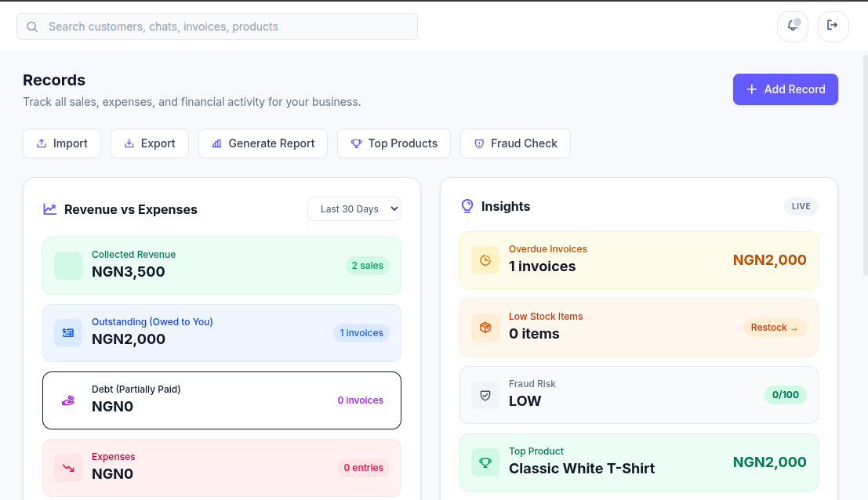The height and width of the screenshot is (500, 868).
Task: Click the magnifier icon in search bar
Action: 32,27
